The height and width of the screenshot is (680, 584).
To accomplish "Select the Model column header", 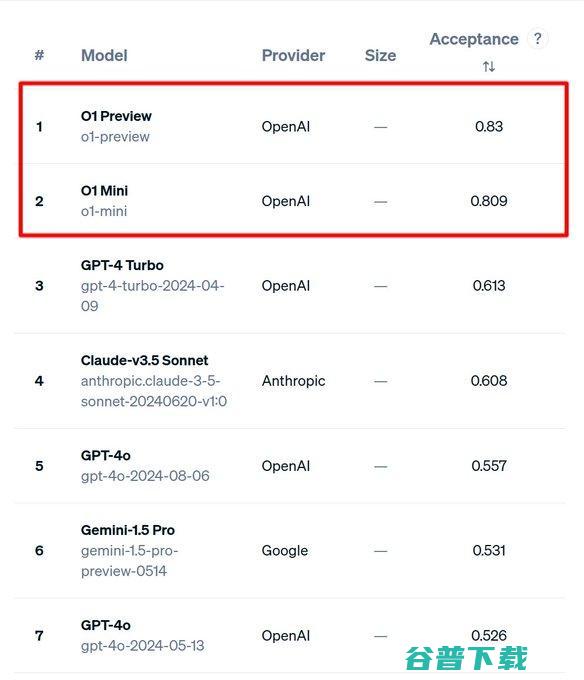I will click(104, 56).
